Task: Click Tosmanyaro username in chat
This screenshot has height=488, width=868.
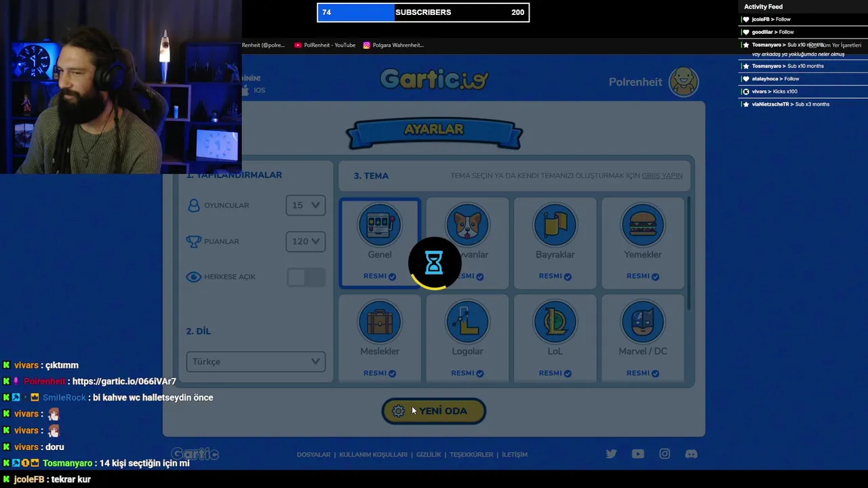Action: (x=67, y=464)
